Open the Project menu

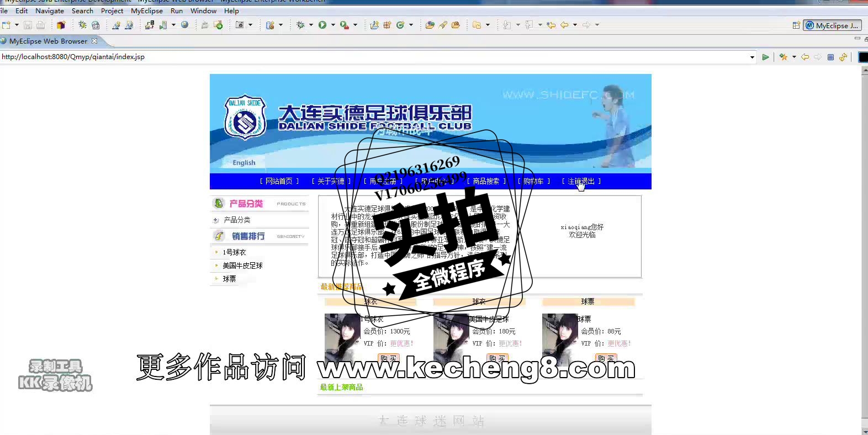[112, 10]
